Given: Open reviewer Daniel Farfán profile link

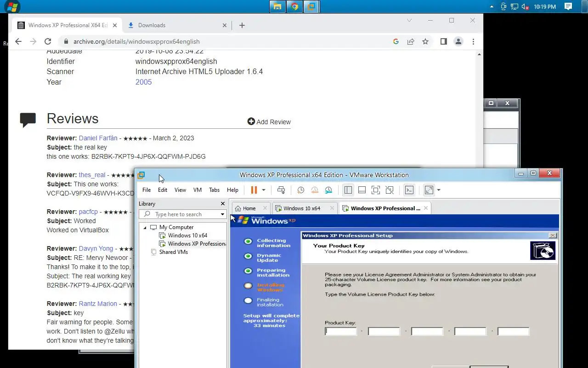Looking at the screenshot, I should (98, 138).
